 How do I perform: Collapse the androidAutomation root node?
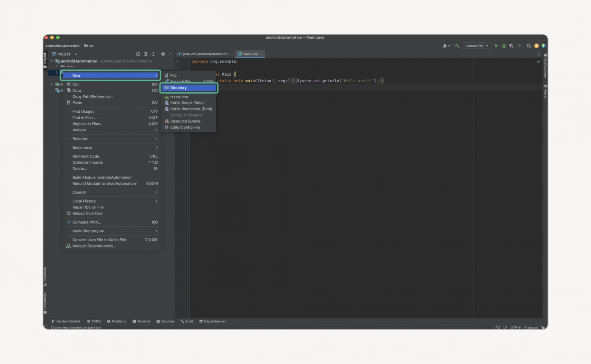[52, 61]
